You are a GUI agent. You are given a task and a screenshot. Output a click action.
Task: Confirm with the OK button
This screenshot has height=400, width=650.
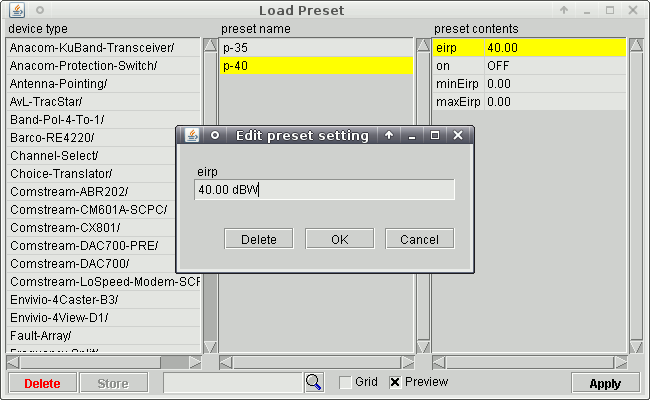pos(339,239)
